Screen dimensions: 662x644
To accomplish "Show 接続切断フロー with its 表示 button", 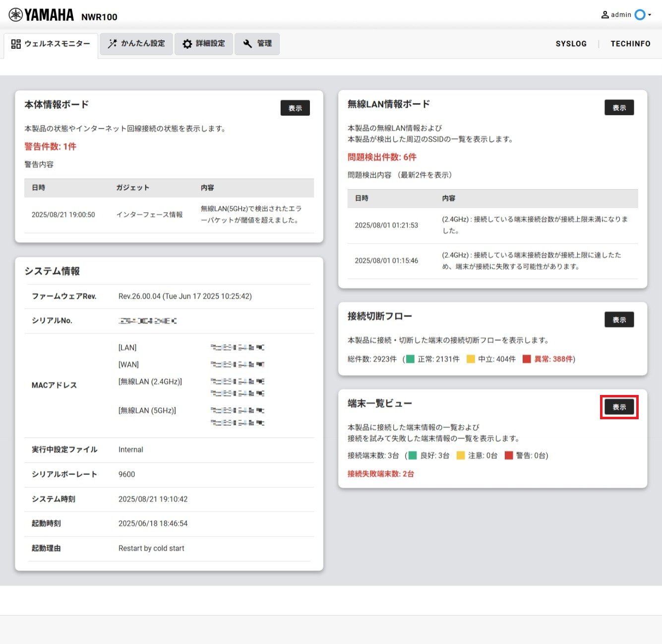I will [x=619, y=320].
